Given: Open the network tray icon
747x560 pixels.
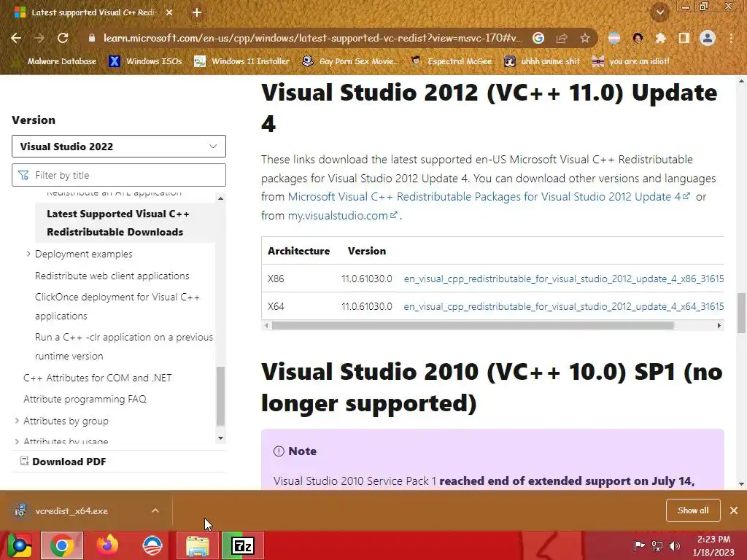Looking at the screenshot, I should [x=657, y=545].
